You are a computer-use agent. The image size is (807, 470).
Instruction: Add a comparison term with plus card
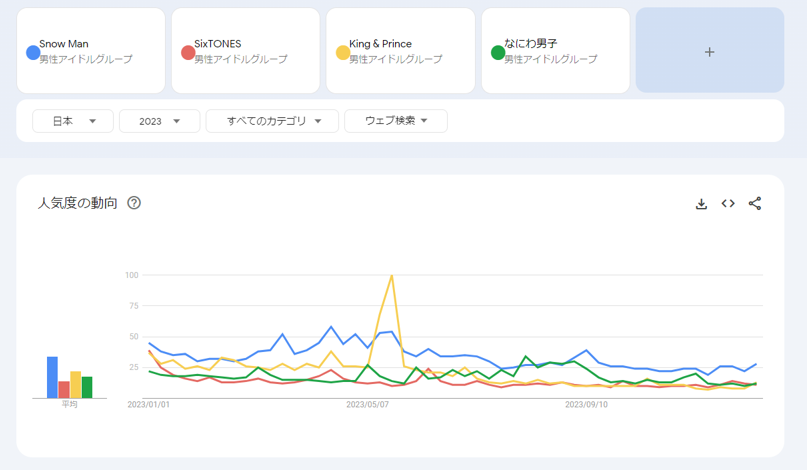pos(710,50)
